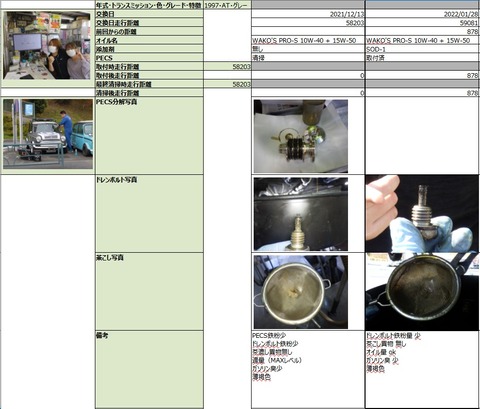The image size is (480, 409).
Task: Select the row label オイル名
Action: pyautogui.click(x=149, y=40)
